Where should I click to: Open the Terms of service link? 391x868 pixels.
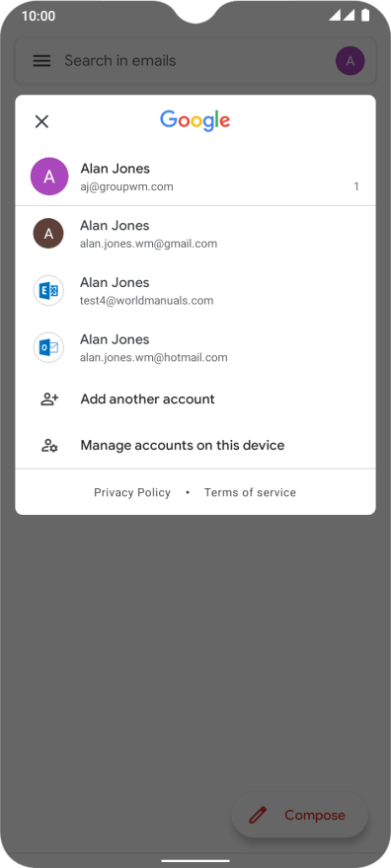[x=251, y=492]
